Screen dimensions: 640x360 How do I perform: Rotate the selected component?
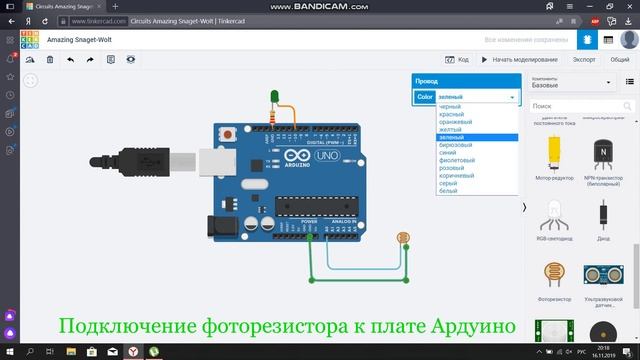point(30,60)
